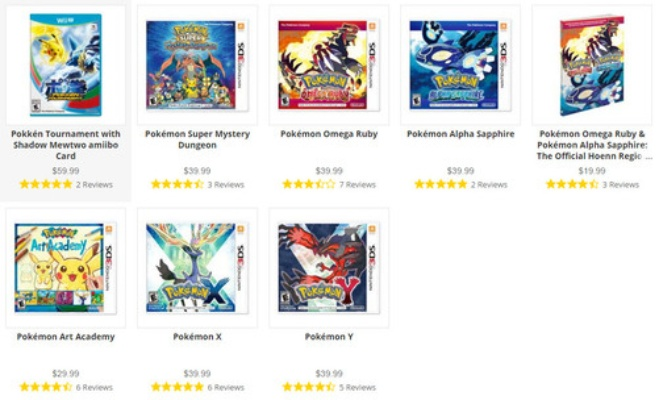Select the Pokémon Omega Ruby box art
This screenshot has height=400, width=659.
pyautogui.click(x=329, y=65)
